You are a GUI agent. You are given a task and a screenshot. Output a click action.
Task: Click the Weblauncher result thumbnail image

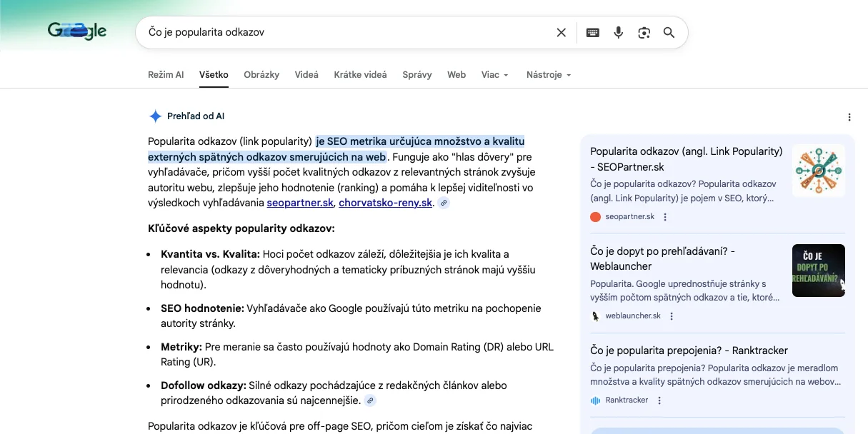(818, 271)
